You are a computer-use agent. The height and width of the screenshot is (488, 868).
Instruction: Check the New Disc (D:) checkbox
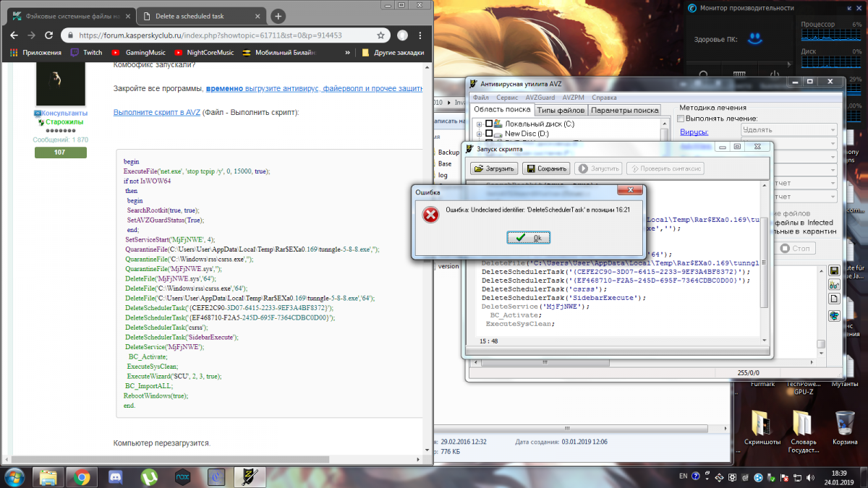click(x=489, y=134)
